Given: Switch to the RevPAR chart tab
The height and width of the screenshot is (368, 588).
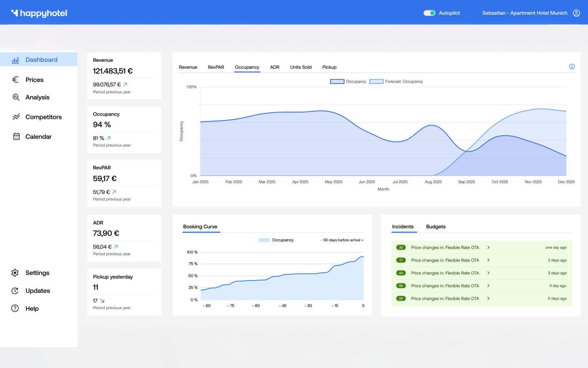Looking at the screenshot, I should (x=216, y=67).
